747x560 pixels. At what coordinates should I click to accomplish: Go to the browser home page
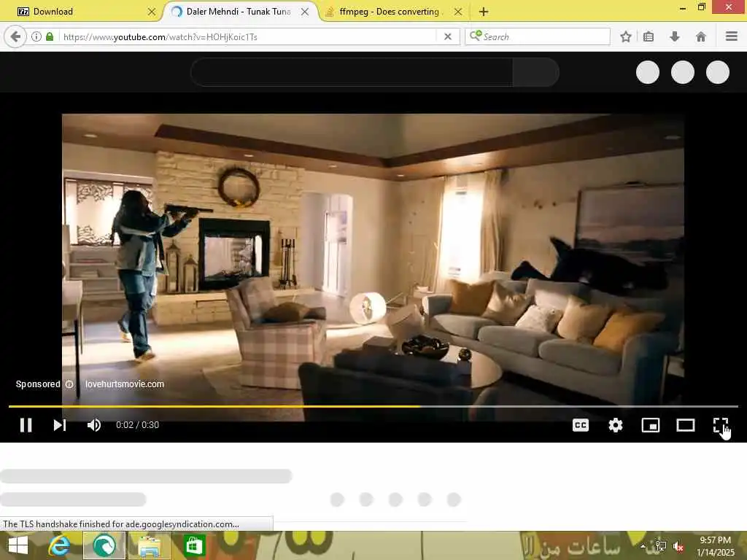tap(701, 36)
